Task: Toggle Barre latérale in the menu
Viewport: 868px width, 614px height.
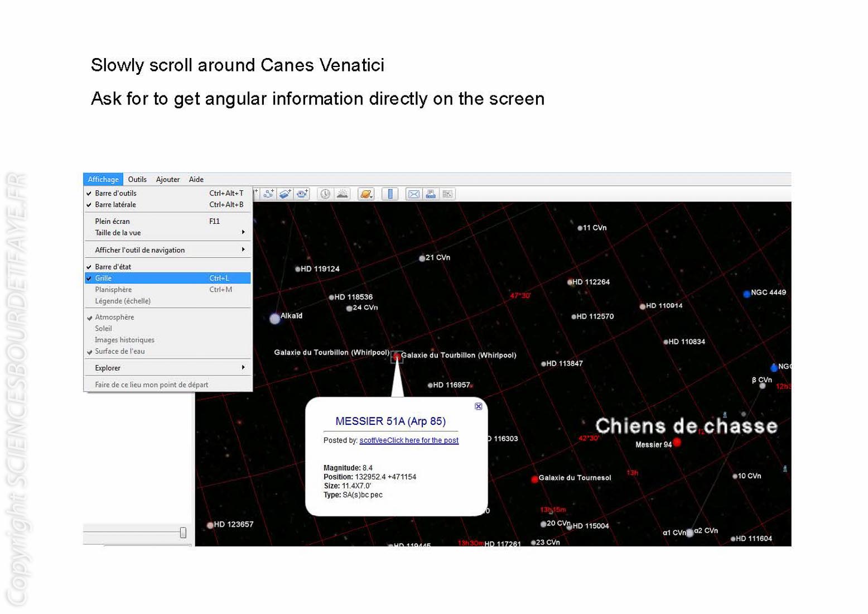Action: (x=167, y=204)
